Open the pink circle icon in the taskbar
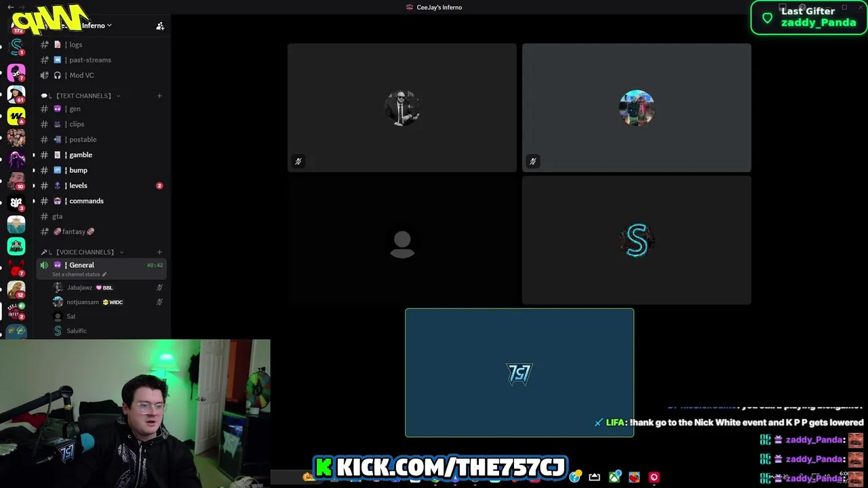This screenshot has width=868, height=488. 654,477
